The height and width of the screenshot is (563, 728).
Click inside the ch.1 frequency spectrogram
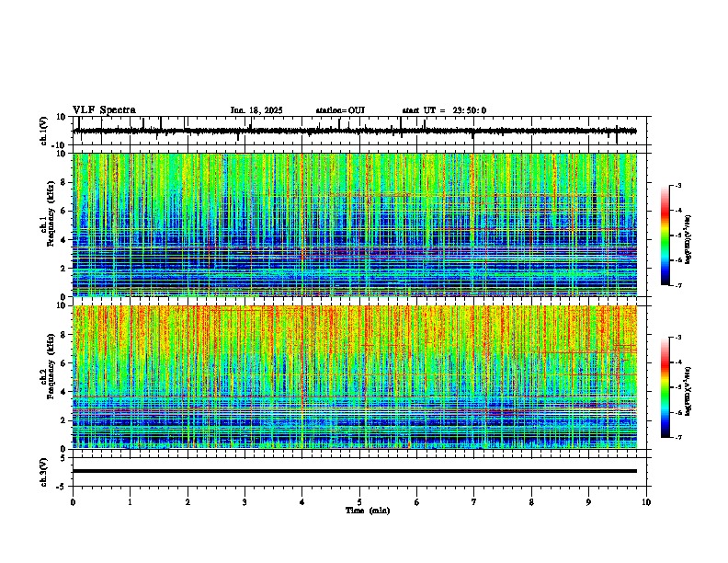point(355,224)
